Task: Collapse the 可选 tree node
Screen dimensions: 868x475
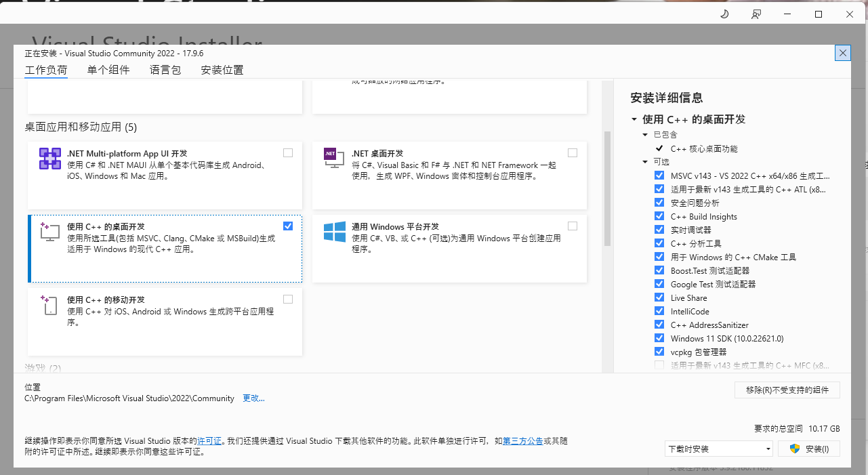Action: 645,162
